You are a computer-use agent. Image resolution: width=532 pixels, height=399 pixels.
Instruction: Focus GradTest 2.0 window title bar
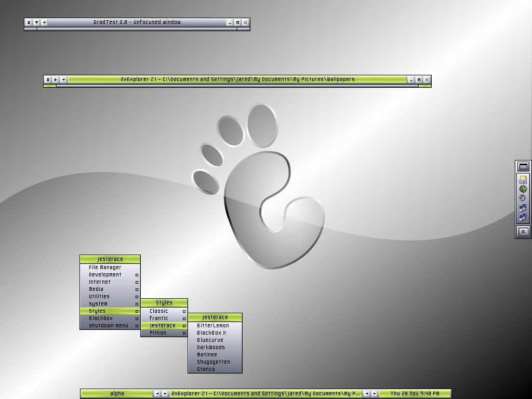tap(137, 22)
